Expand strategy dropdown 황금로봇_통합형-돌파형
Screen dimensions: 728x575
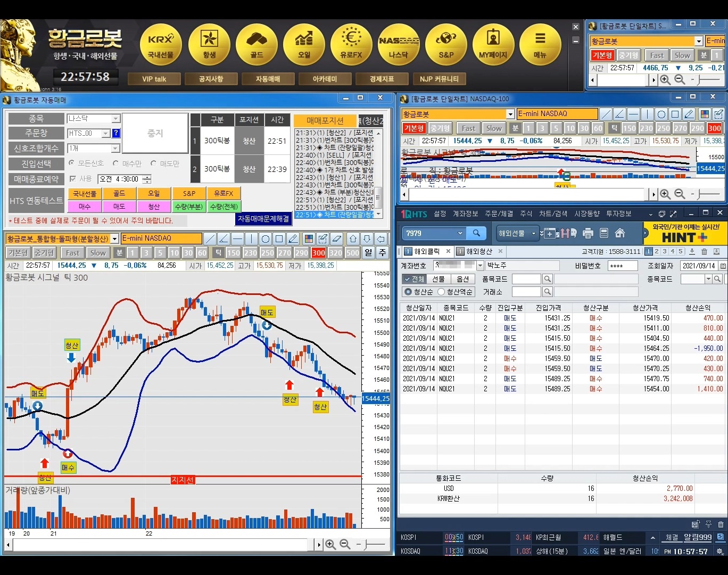click(x=115, y=239)
